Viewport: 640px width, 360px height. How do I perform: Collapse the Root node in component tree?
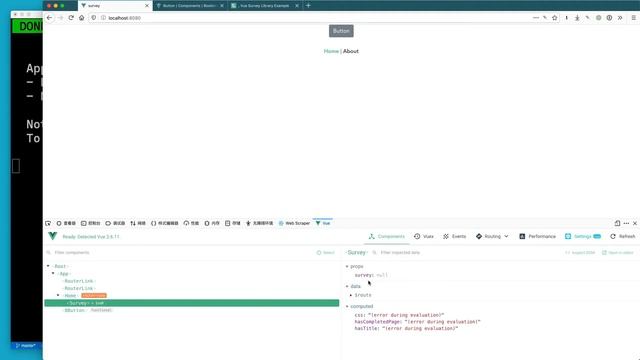(x=48, y=266)
